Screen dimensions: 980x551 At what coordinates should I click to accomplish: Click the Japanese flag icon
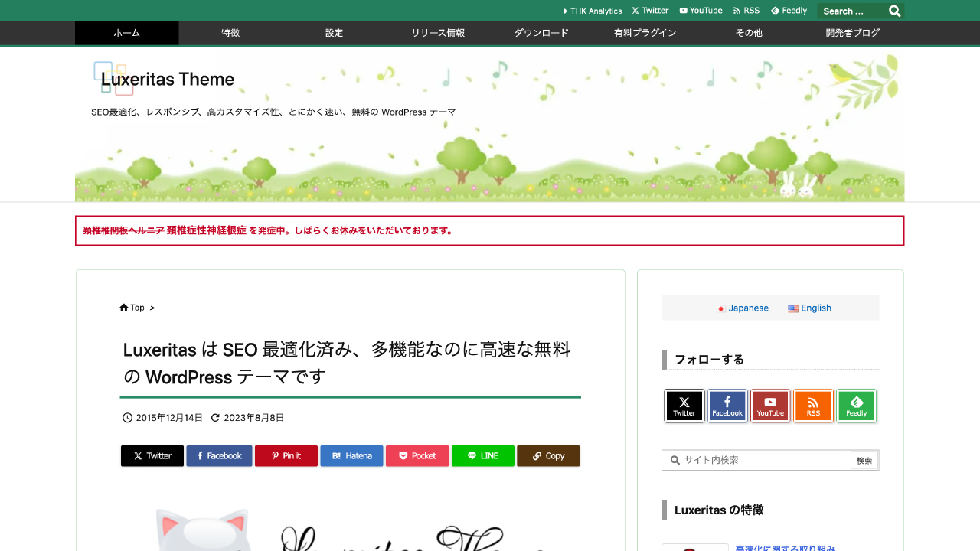click(x=721, y=309)
